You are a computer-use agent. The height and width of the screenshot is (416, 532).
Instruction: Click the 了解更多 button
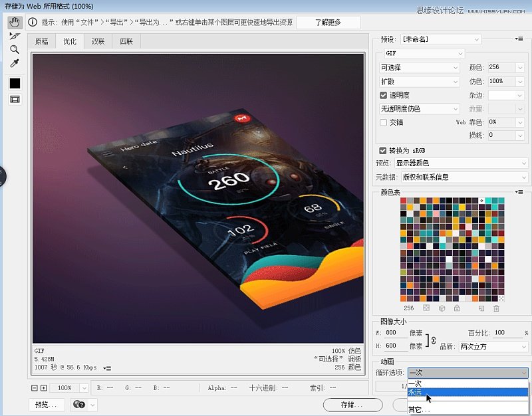328,23
